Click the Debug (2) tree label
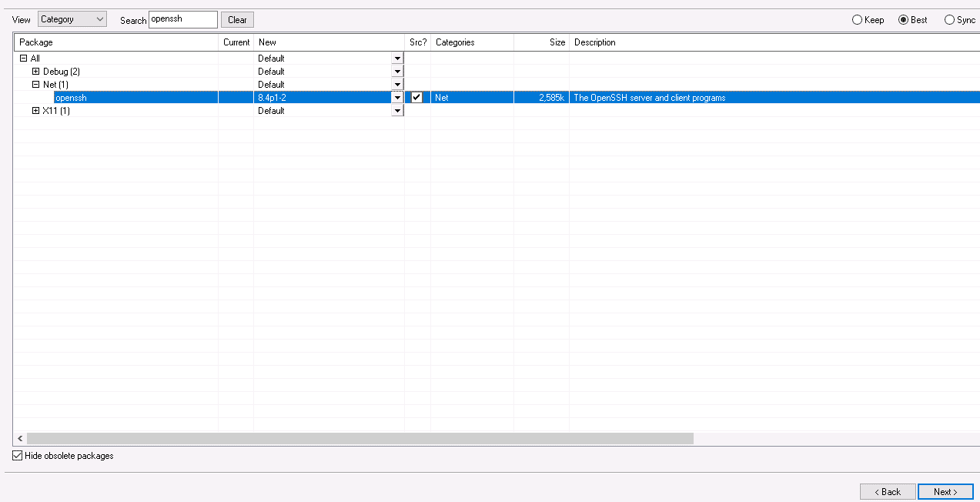This screenshot has width=980, height=502. coord(61,72)
